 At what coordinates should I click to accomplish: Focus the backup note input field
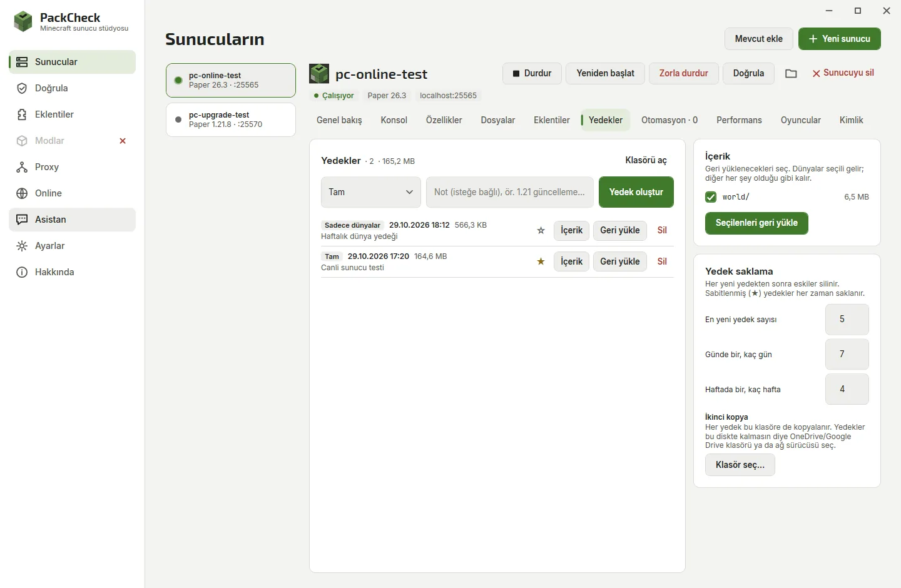pos(510,192)
